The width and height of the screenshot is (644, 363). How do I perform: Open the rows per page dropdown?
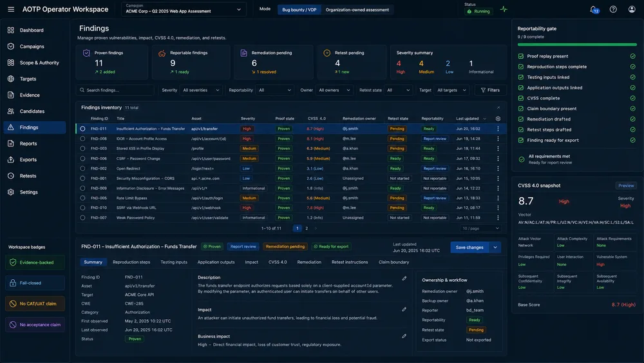click(x=480, y=228)
